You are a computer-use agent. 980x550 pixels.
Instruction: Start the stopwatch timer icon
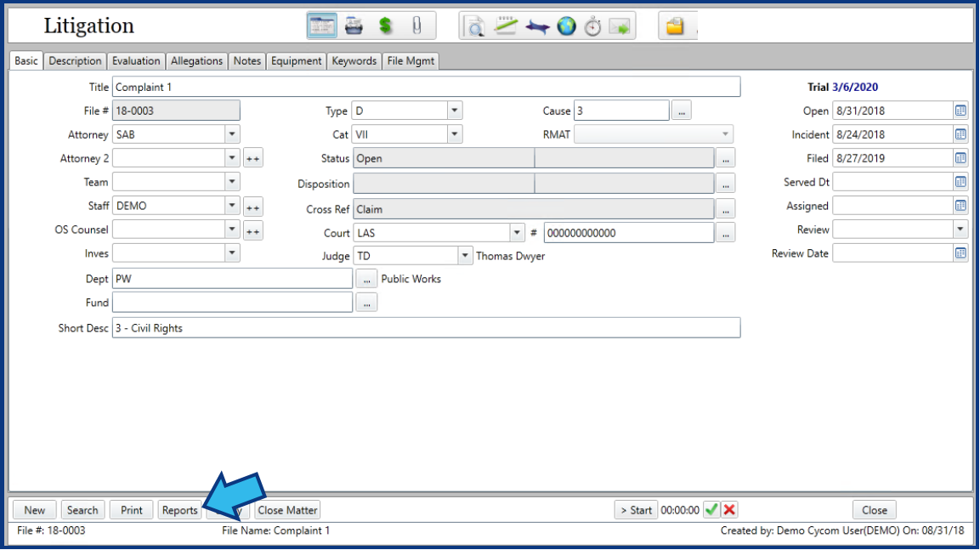pyautogui.click(x=593, y=26)
